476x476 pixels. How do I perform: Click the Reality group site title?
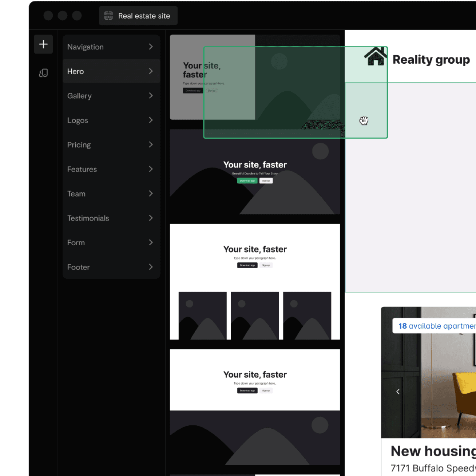coord(431,60)
